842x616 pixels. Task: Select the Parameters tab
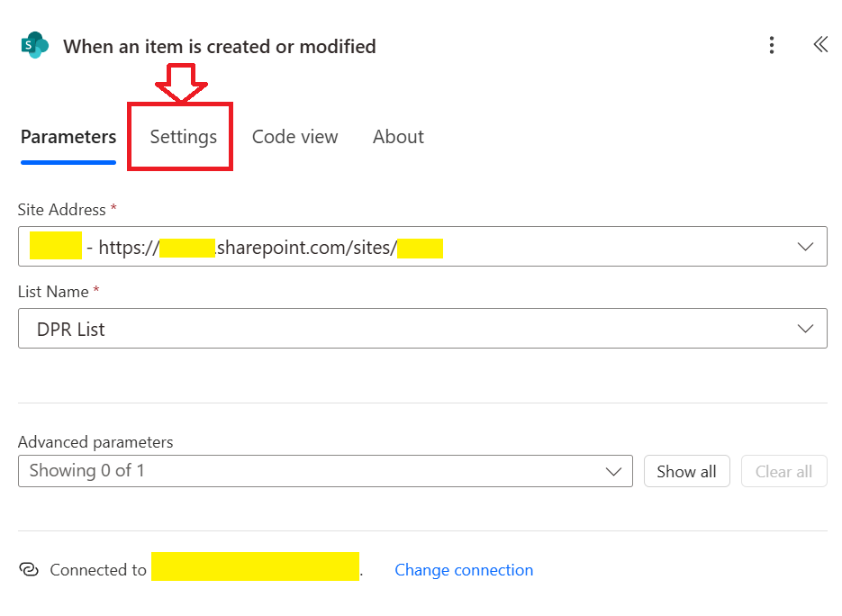pyautogui.click(x=68, y=137)
